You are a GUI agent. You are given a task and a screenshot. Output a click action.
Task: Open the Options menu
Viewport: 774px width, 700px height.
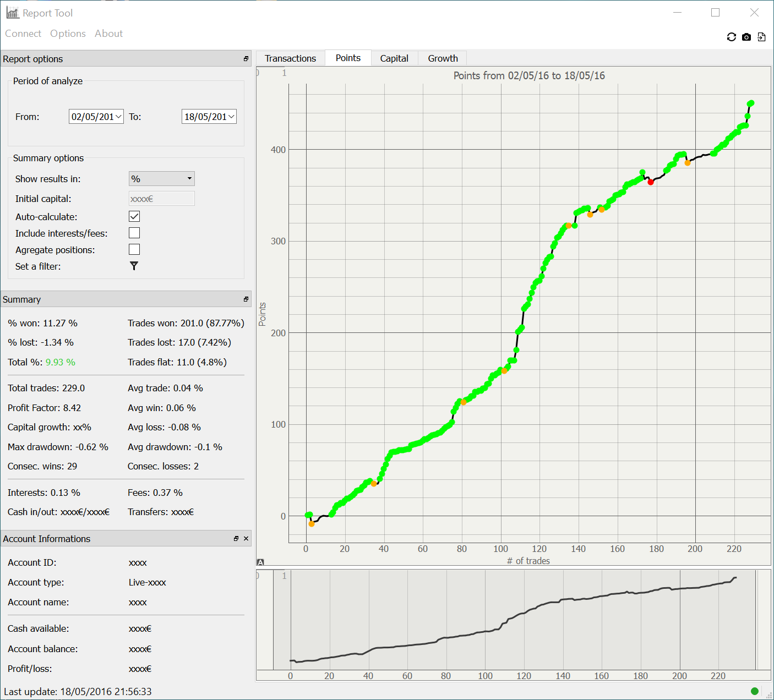coord(68,34)
